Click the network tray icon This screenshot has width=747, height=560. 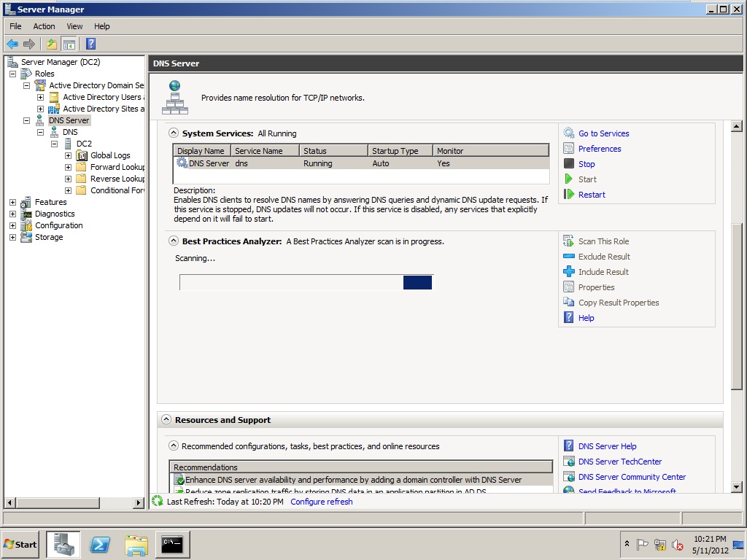[659, 544]
